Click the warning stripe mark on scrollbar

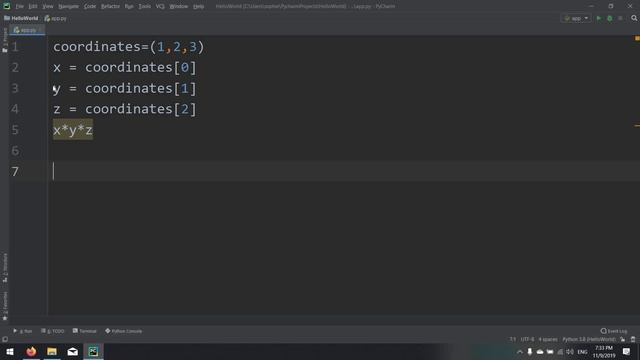click(x=637, y=126)
